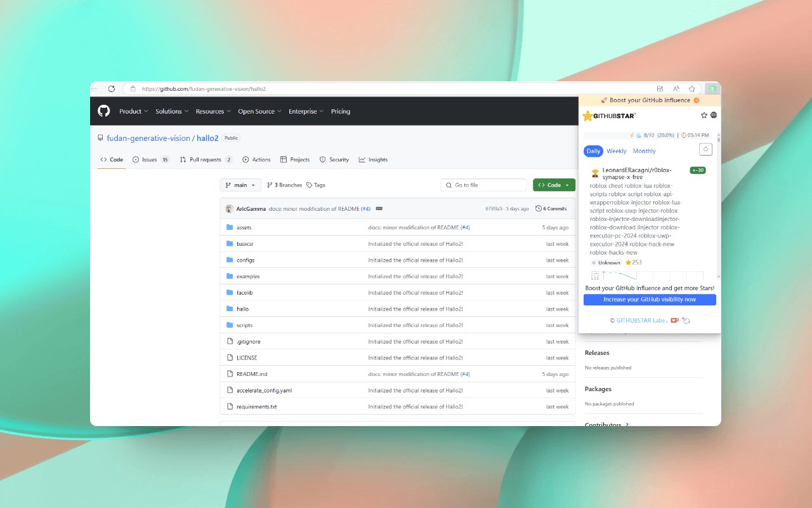
Task: Open the 3 Branches link
Action: [285, 185]
